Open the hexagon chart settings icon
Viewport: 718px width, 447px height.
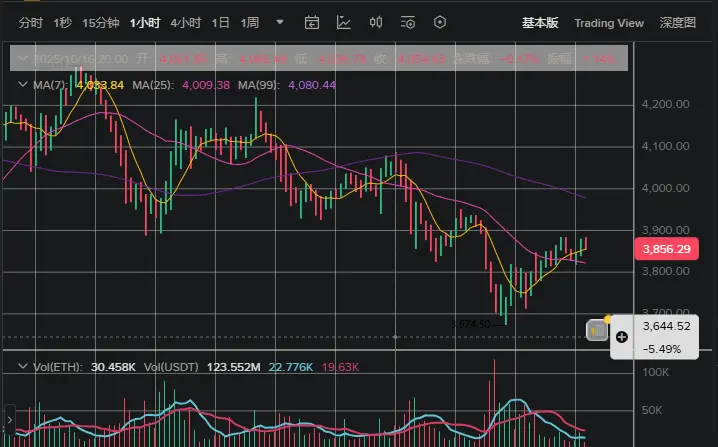tap(440, 22)
